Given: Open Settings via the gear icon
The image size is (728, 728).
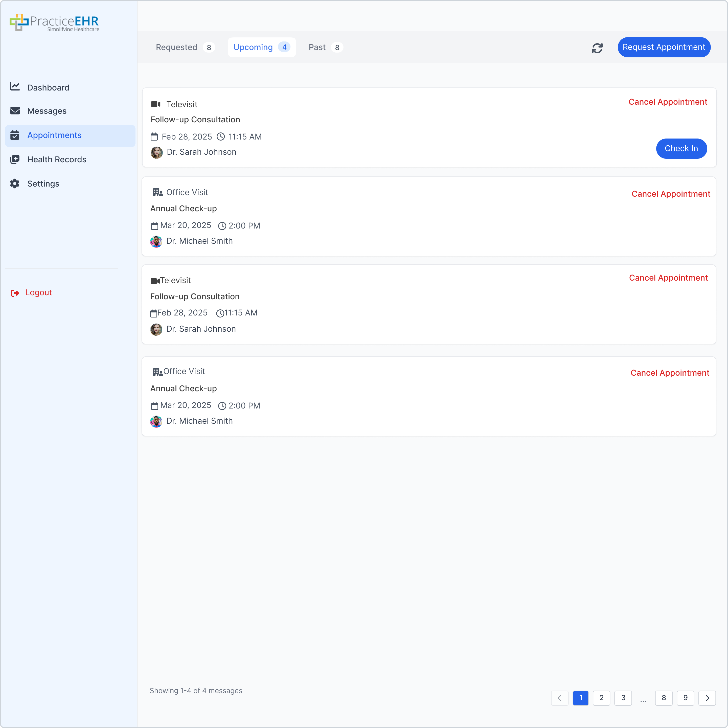Looking at the screenshot, I should tap(15, 184).
